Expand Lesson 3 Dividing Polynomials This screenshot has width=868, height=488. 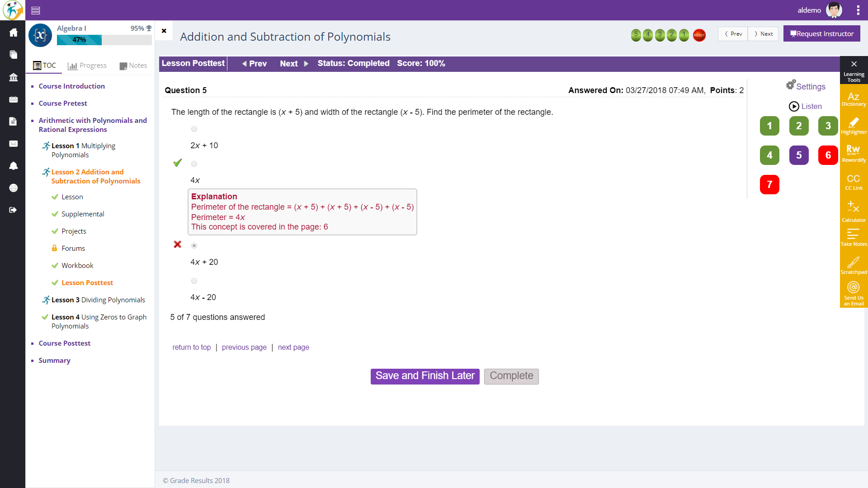tap(98, 300)
